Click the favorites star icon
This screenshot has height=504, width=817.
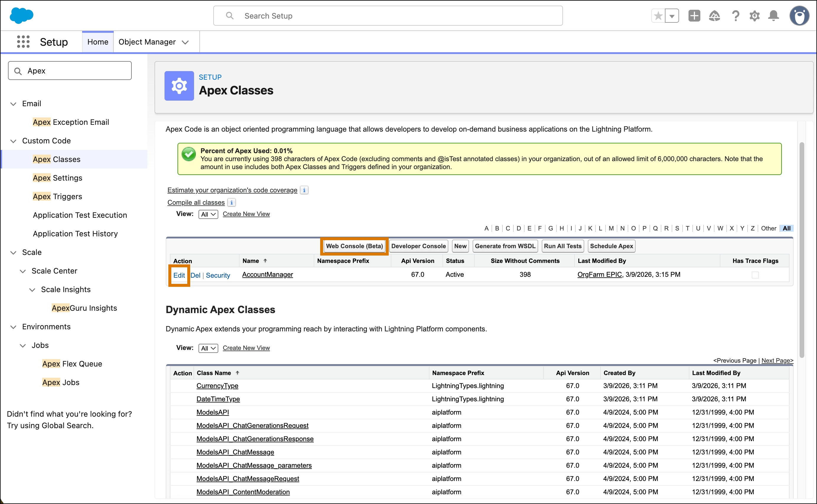pyautogui.click(x=658, y=16)
